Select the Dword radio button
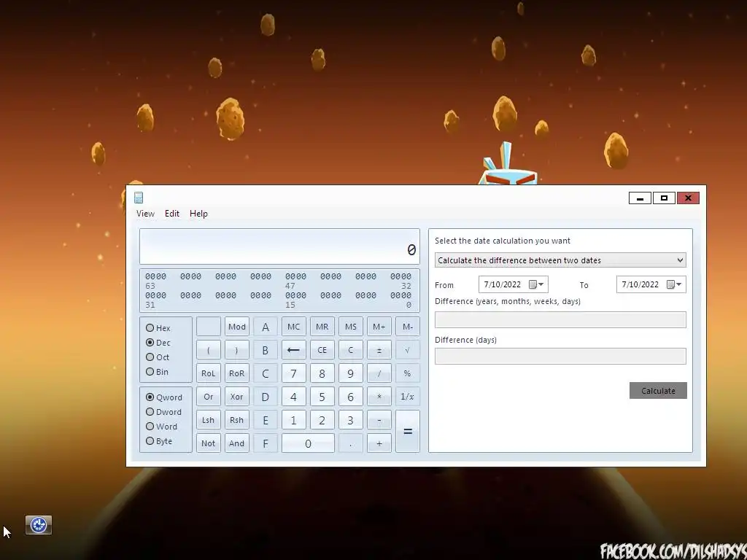The image size is (747, 560). point(150,412)
